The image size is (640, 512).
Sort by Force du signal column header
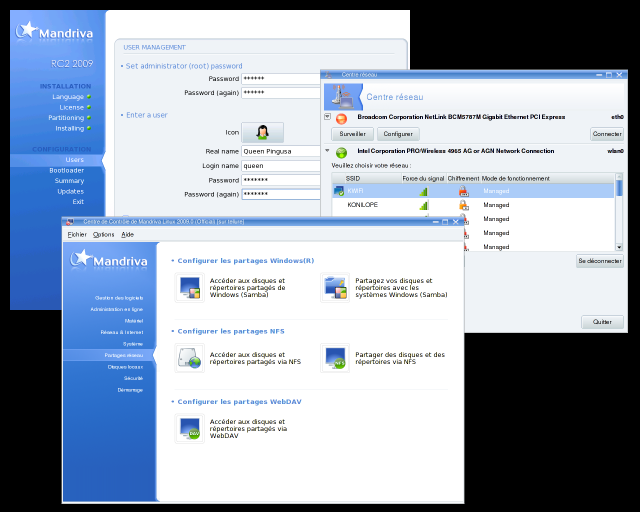(423, 178)
